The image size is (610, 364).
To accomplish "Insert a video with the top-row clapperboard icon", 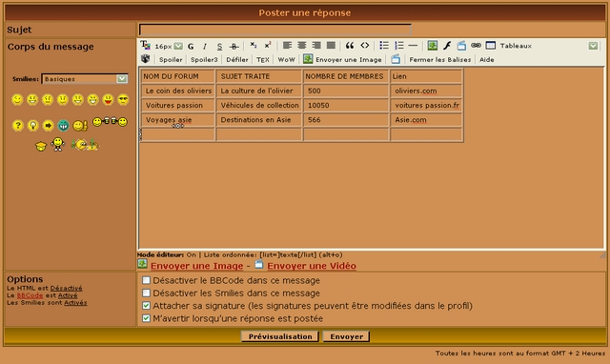I will point(461,46).
